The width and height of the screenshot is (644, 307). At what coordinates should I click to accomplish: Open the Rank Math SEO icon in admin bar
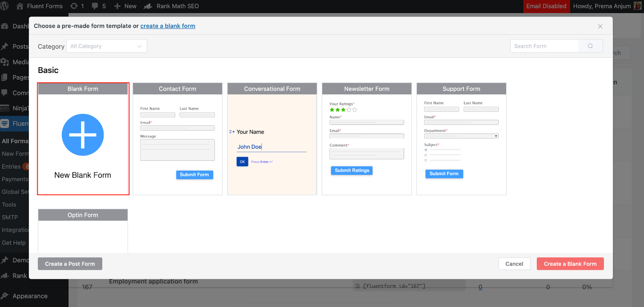(148, 6)
